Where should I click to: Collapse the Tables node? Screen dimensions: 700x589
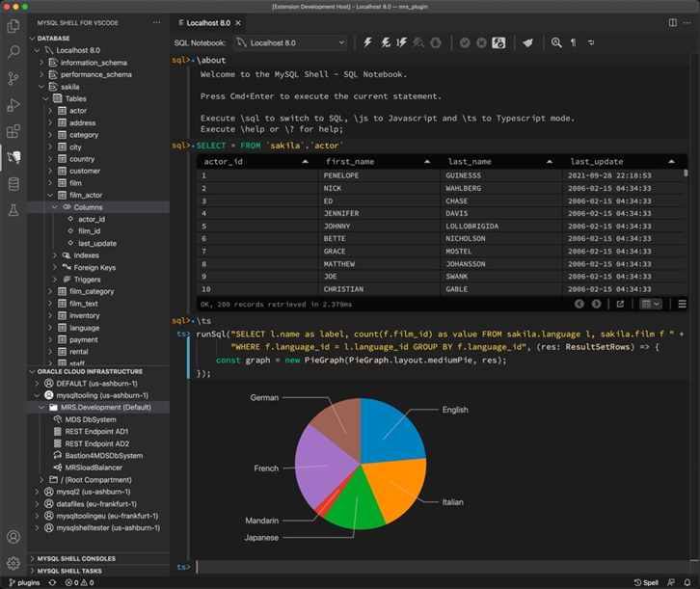(x=45, y=98)
